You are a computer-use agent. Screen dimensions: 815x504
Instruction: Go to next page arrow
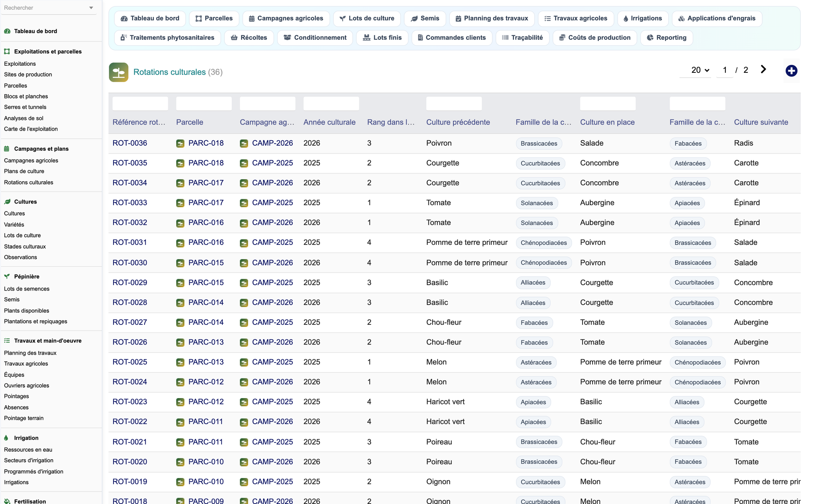click(763, 69)
